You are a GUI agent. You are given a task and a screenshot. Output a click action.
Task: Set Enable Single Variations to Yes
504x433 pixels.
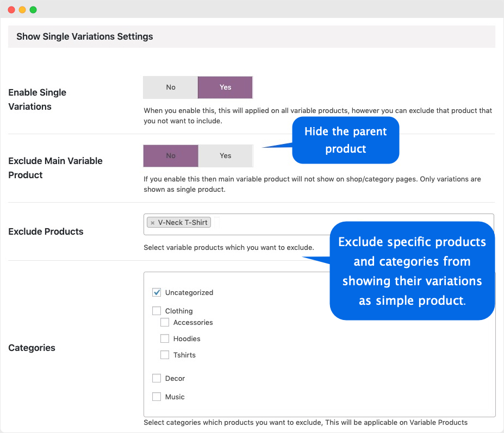225,87
